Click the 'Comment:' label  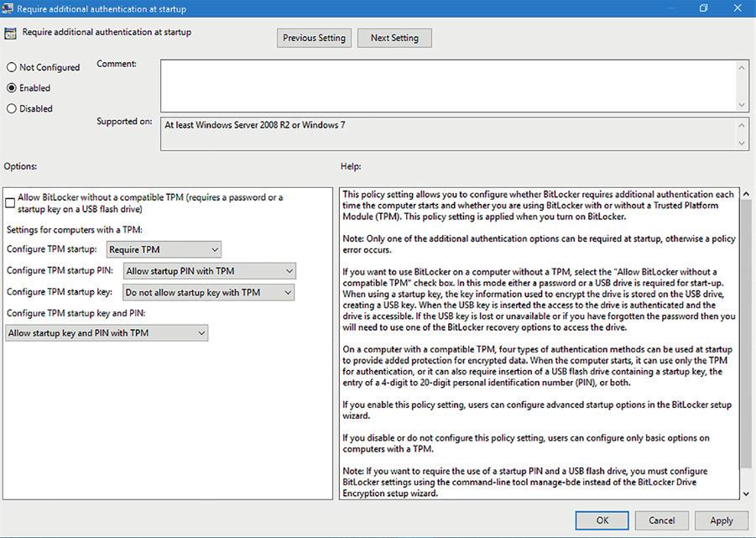click(x=117, y=64)
